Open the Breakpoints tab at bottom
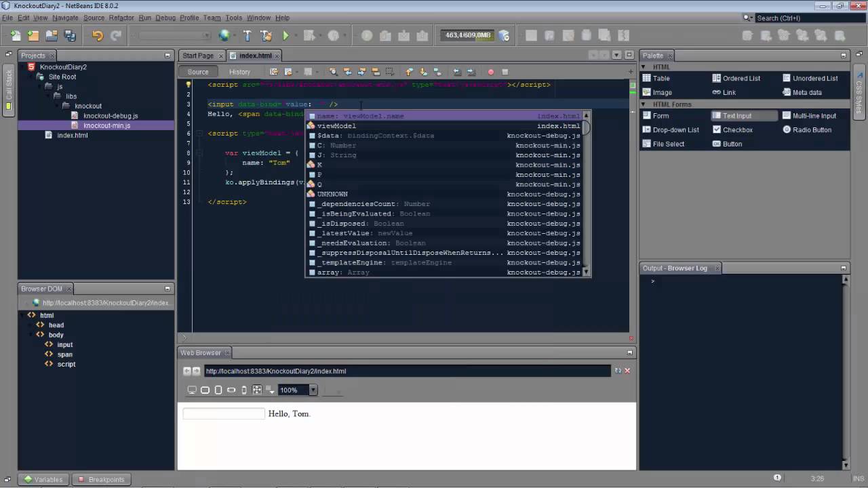868x488 pixels. pyautogui.click(x=101, y=479)
